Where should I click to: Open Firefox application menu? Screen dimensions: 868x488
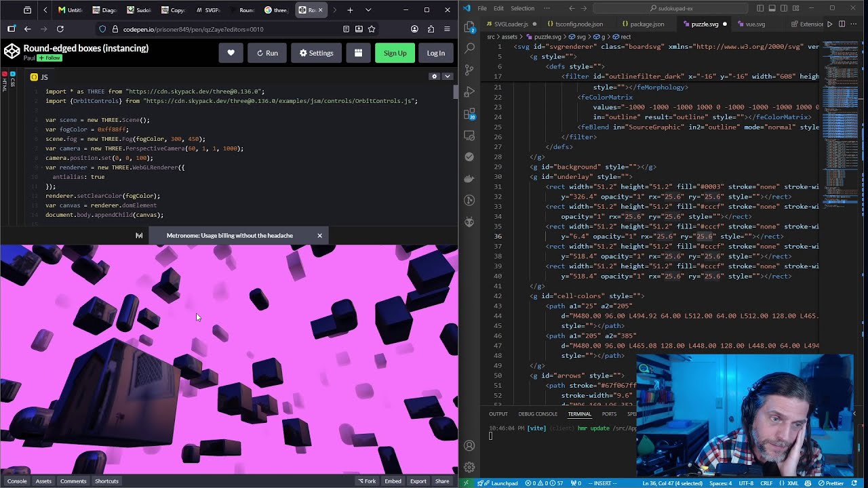click(447, 29)
